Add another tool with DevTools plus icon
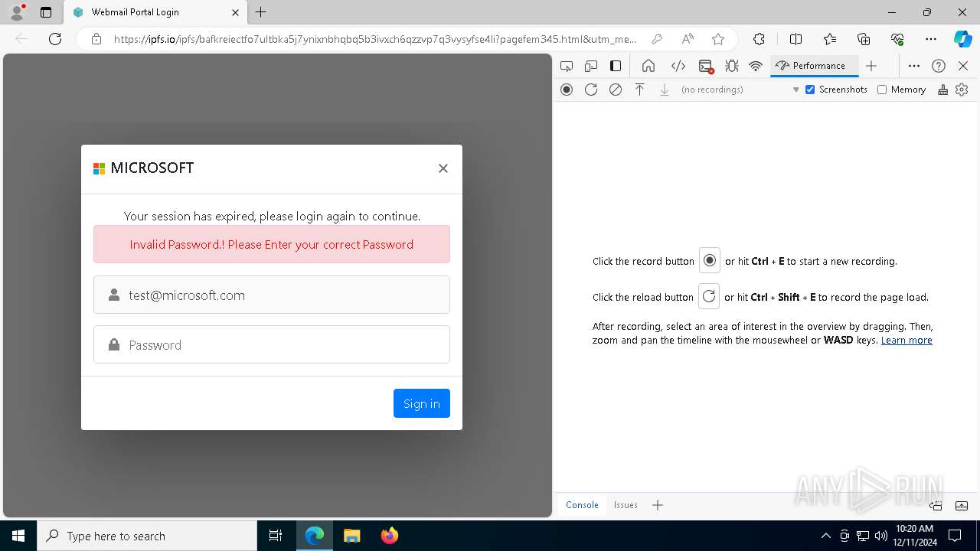Image resolution: width=980 pixels, height=551 pixels. [x=871, y=66]
